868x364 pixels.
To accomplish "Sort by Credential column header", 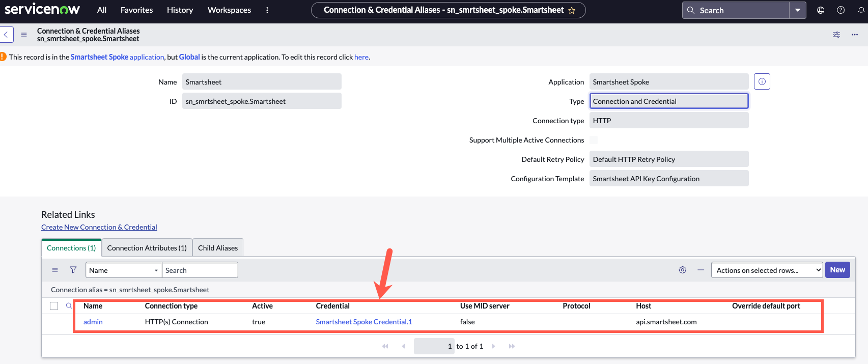I will tap(332, 306).
